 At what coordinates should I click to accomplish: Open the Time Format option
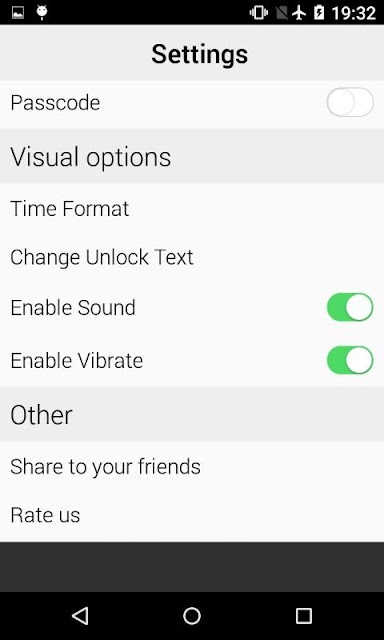[192, 209]
